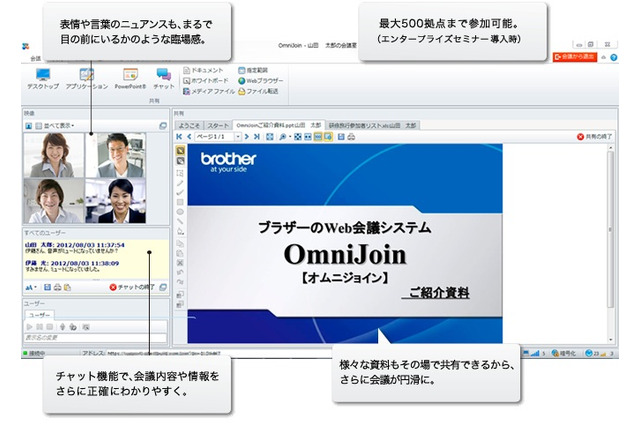The image size is (640, 426).
Task: Open the chat font size dropdown
Action: (31, 288)
